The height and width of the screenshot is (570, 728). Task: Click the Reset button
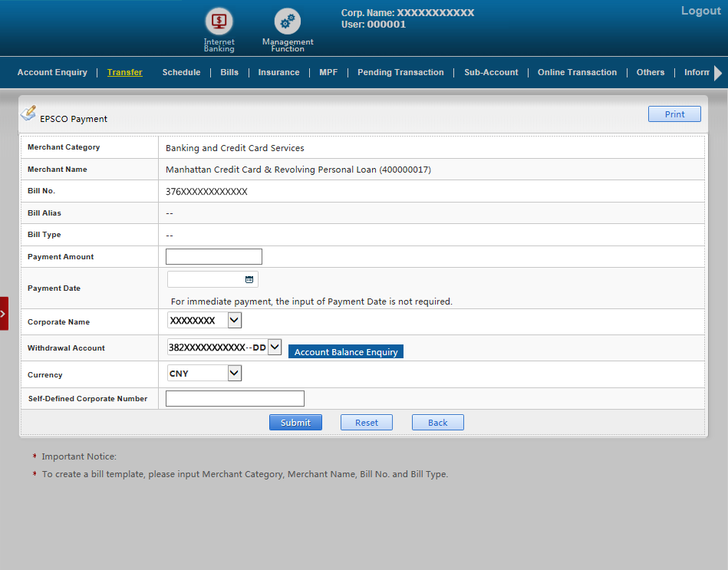click(366, 423)
